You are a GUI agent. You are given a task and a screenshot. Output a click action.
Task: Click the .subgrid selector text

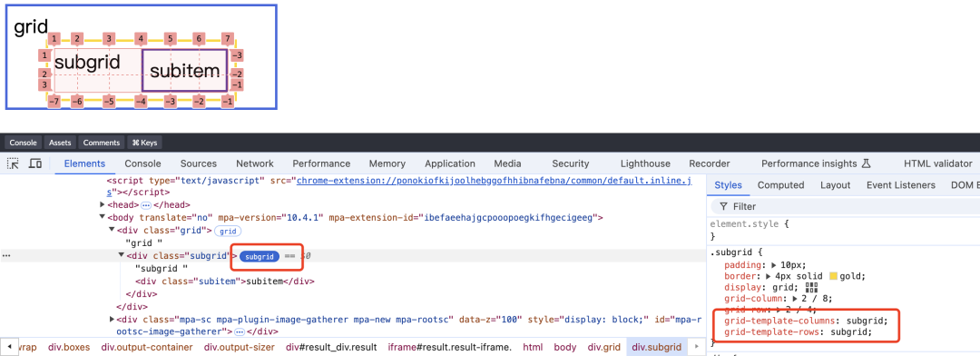tap(732, 252)
